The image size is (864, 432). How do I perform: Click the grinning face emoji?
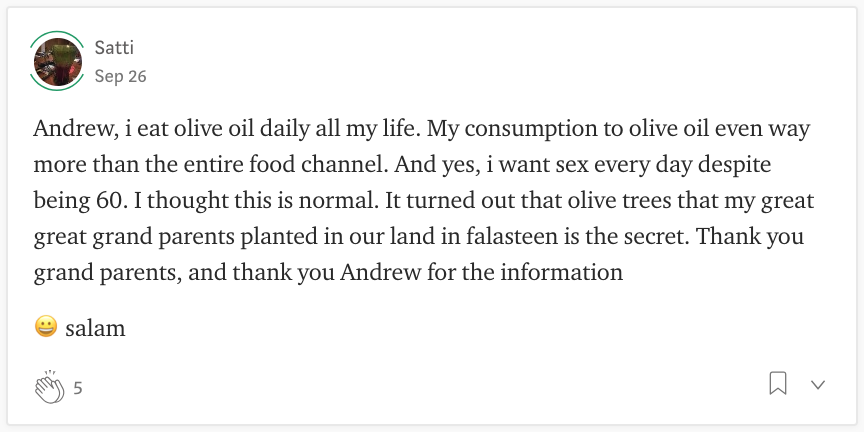46,327
